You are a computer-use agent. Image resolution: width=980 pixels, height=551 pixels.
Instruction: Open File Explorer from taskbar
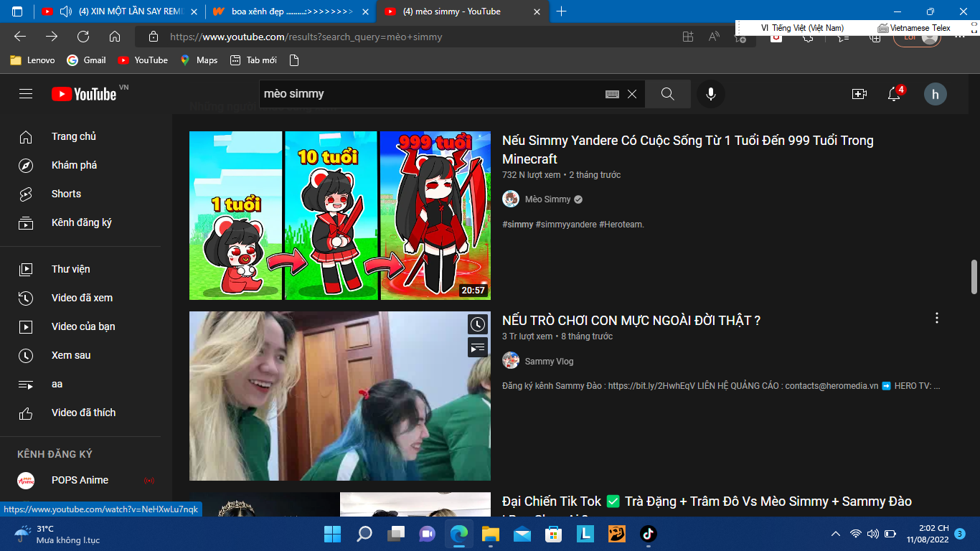tap(490, 534)
